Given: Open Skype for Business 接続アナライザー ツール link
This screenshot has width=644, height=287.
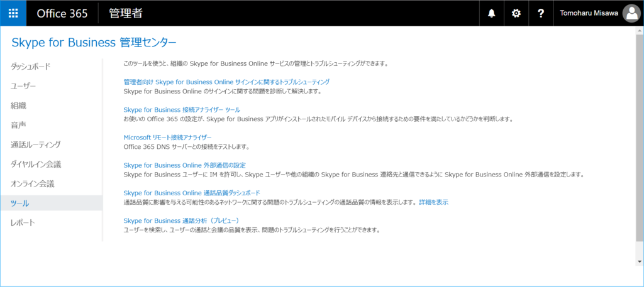Looking at the screenshot, I should (182, 109).
